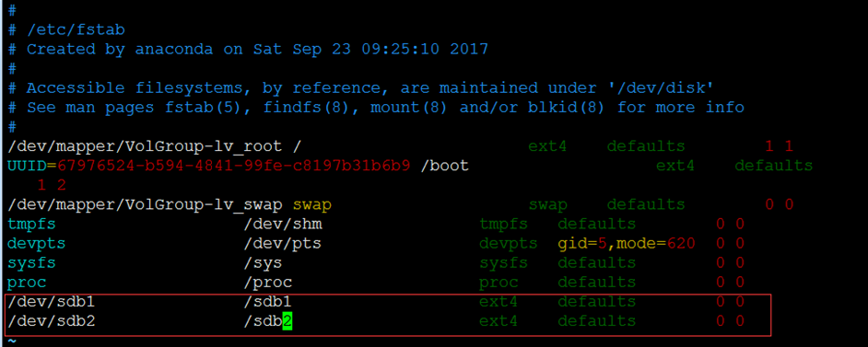
Task: Click ext4 type on the sdb1 line
Action: tap(498, 302)
